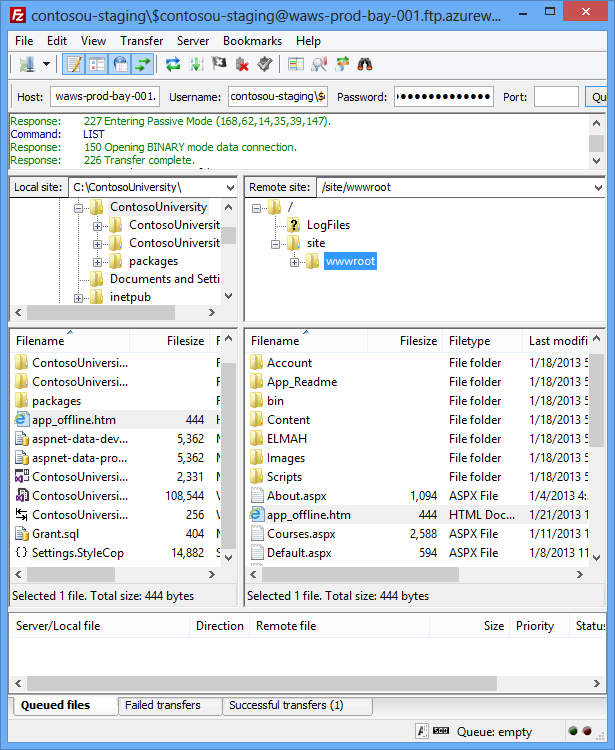615x750 pixels.
Task: Select the remote Courses.aspx file
Action: 418,534
